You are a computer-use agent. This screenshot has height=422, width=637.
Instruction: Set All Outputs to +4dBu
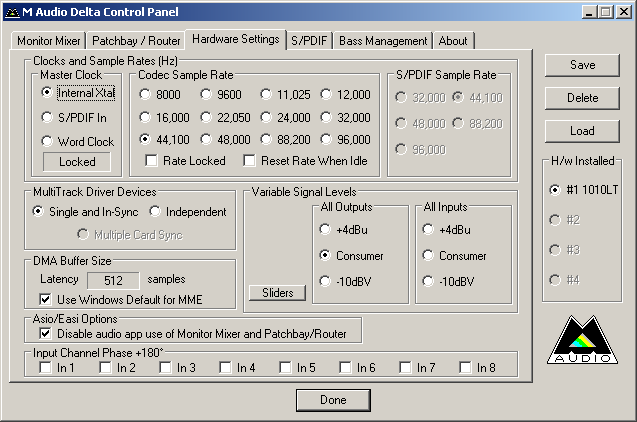click(x=326, y=229)
